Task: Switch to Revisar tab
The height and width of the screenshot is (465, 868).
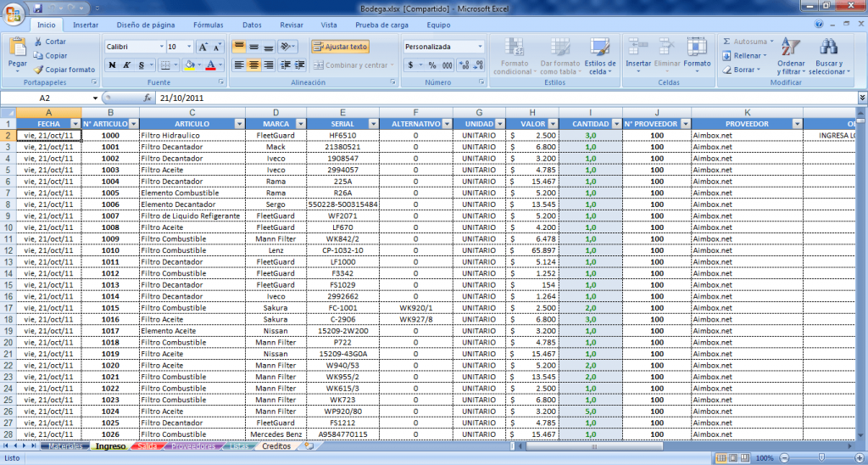Action: coord(292,25)
